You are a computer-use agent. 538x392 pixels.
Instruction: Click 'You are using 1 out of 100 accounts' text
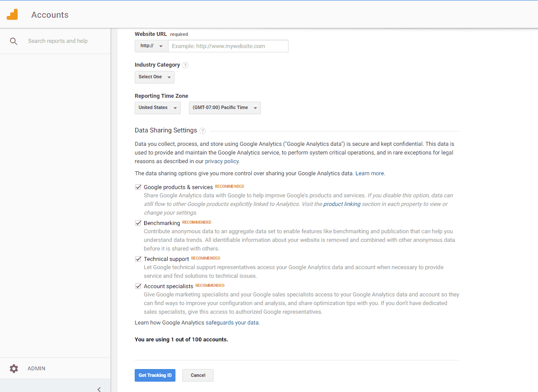(181, 340)
